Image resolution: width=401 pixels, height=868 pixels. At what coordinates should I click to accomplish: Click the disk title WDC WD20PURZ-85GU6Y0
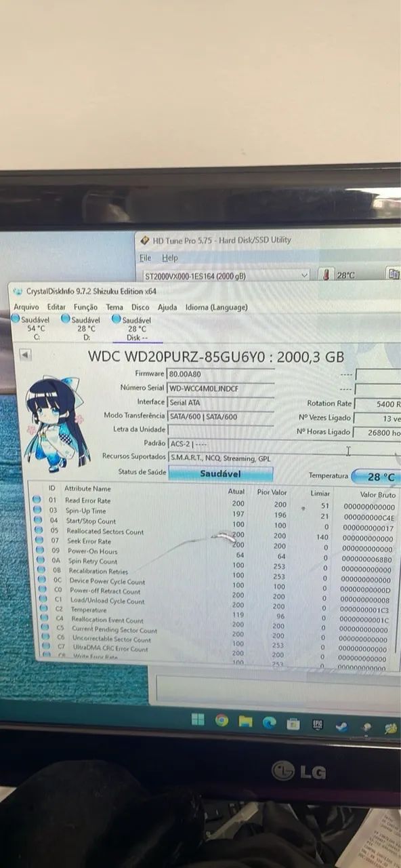(x=176, y=356)
